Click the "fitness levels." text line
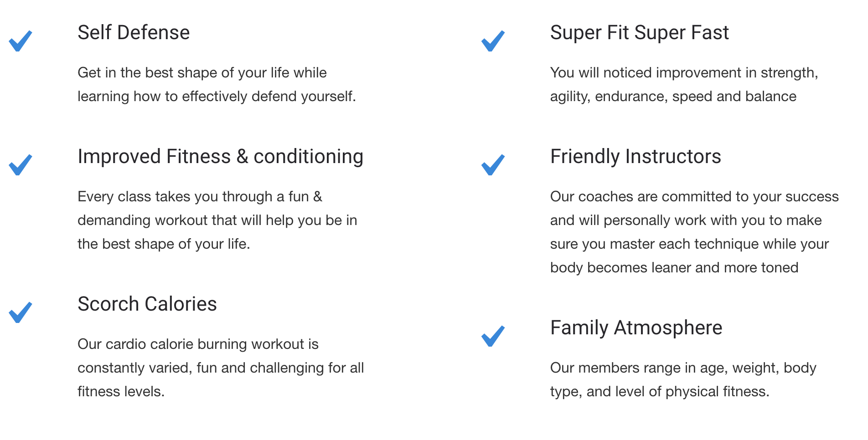 pos(121,392)
